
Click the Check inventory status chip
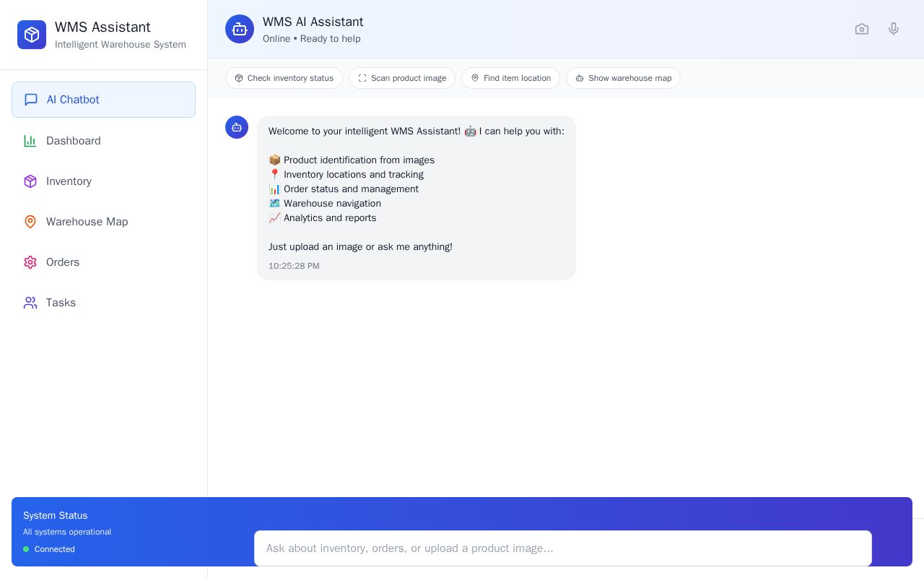[x=284, y=78]
